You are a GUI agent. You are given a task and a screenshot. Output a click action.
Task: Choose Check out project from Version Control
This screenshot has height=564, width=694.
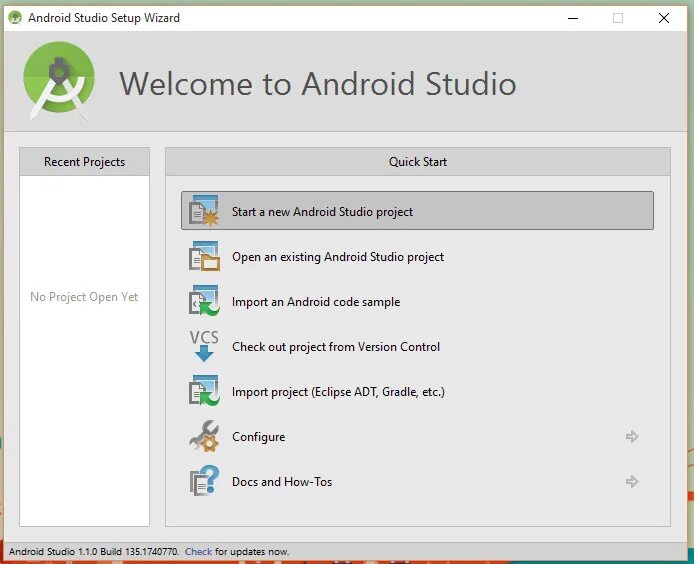336,347
